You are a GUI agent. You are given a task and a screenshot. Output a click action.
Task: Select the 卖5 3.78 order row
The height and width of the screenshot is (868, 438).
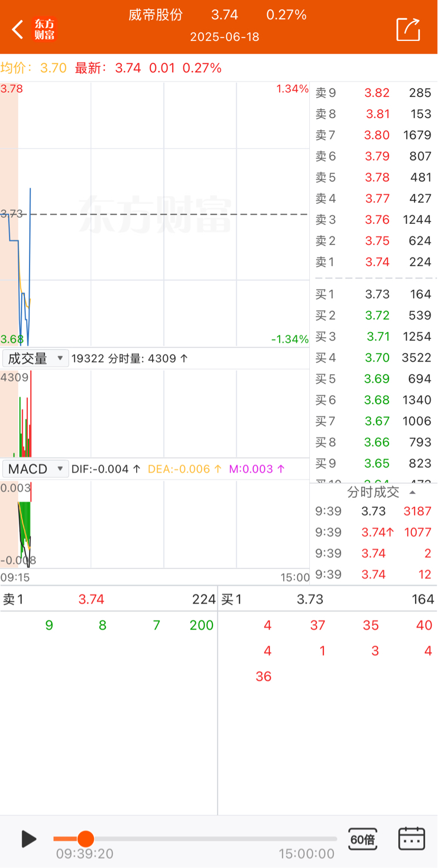pyautogui.click(x=374, y=177)
